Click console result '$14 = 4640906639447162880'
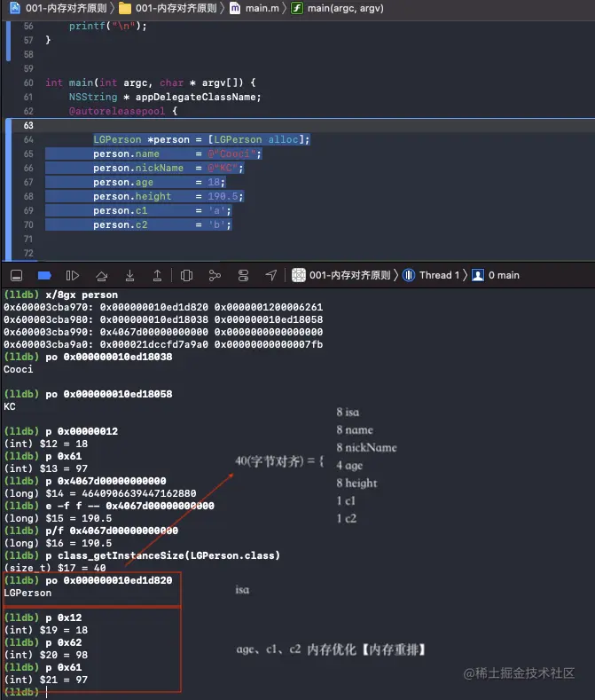The height and width of the screenshot is (700, 595). click(x=121, y=494)
